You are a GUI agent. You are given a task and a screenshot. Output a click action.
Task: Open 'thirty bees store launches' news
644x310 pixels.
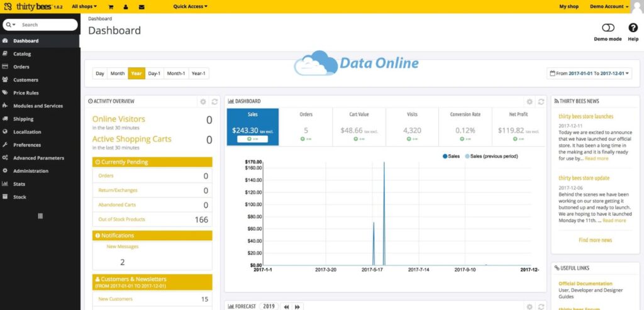click(x=586, y=116)
